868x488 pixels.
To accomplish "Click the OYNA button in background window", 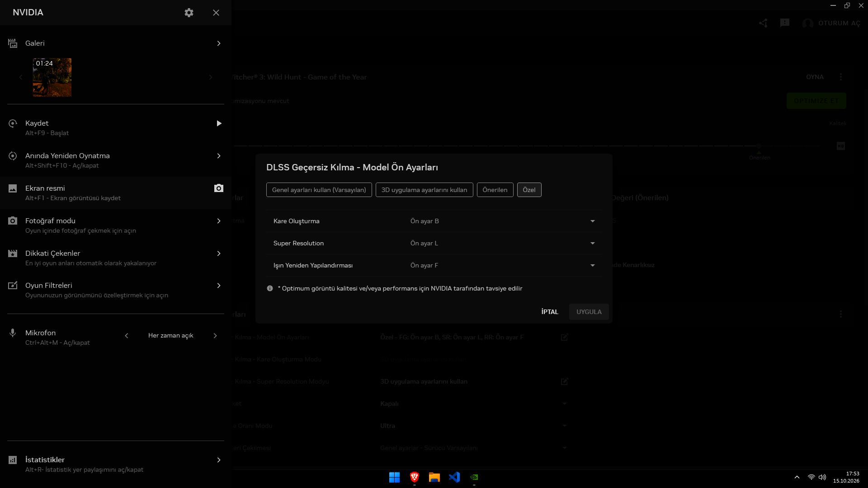I will point(815,77).
